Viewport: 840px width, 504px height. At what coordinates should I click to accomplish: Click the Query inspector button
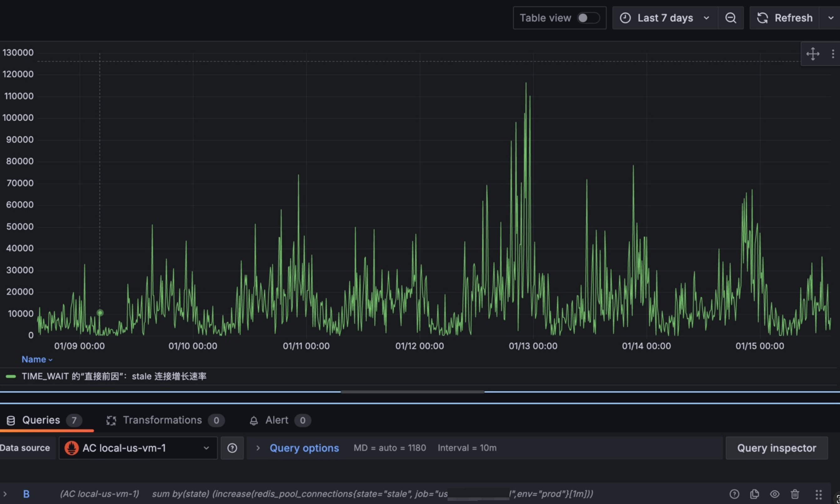776,448
